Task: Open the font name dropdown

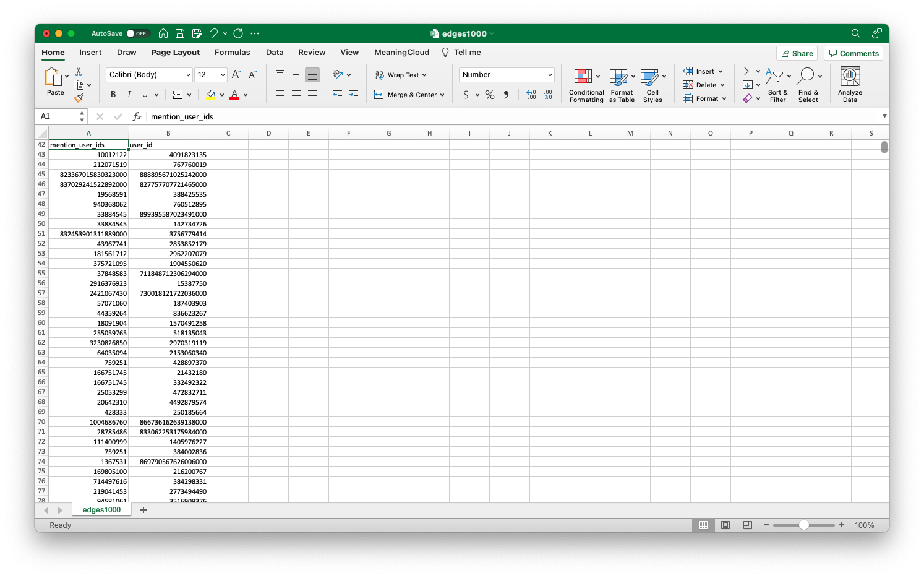Action: coord(148,74)
